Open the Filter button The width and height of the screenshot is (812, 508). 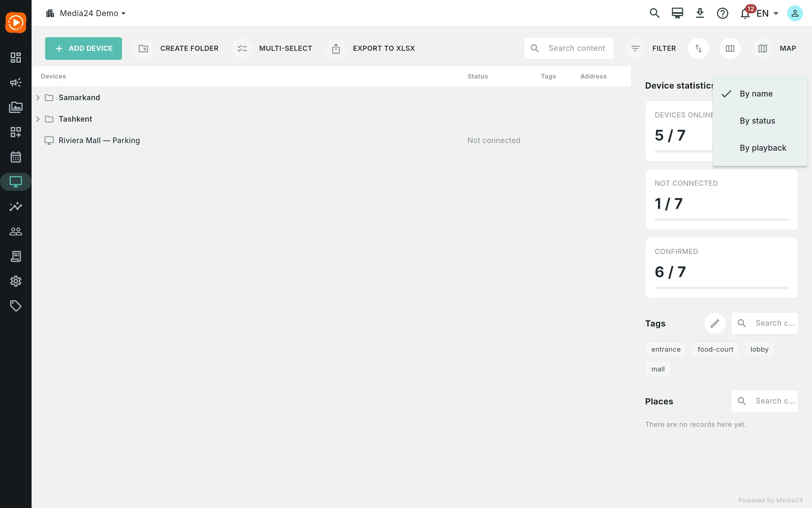tap(651, 48)
